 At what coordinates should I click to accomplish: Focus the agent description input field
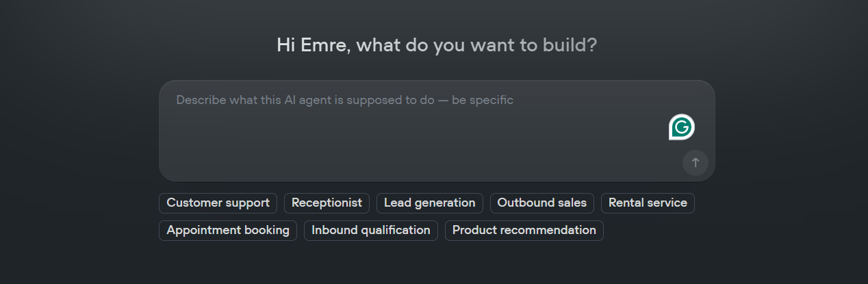pyautogui.click(x=411, y=130)
